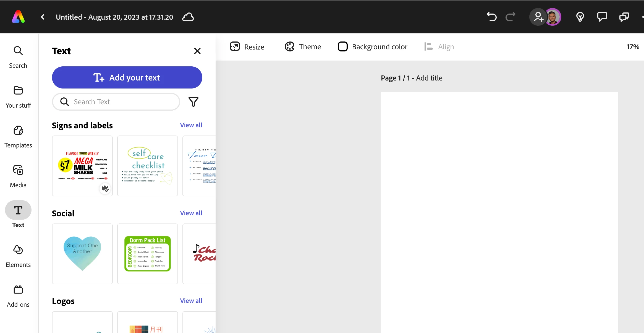Click the Adobe Express home logo
The height and width of the screenshot is (333, 644).
point(18,17)
